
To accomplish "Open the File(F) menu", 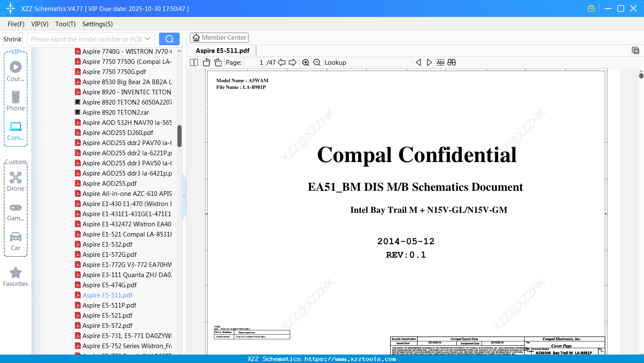I will coord(16,24).
